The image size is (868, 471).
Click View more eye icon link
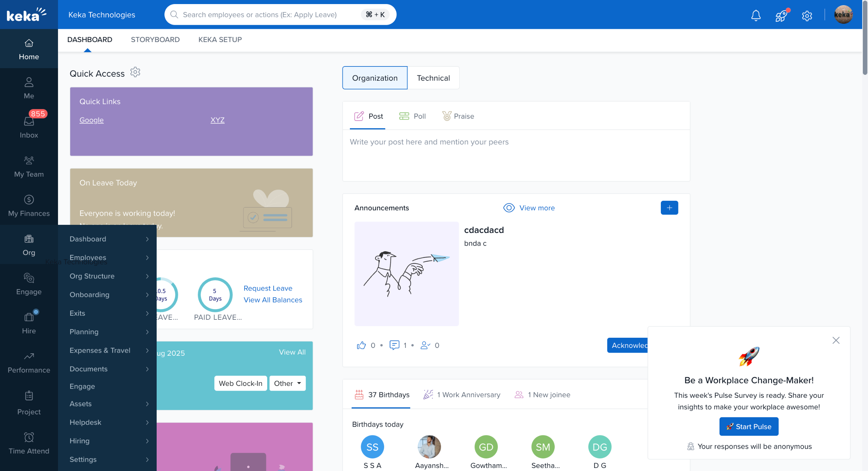click(529, 208)
